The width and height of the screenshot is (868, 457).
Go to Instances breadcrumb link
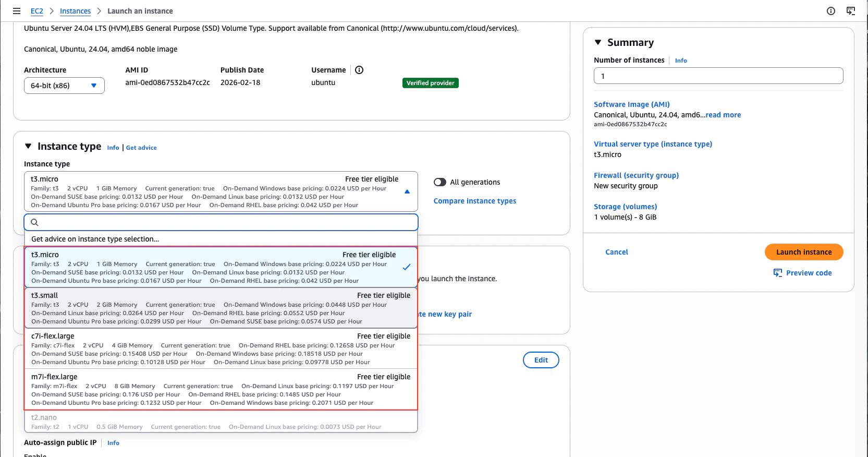(75, 11)
